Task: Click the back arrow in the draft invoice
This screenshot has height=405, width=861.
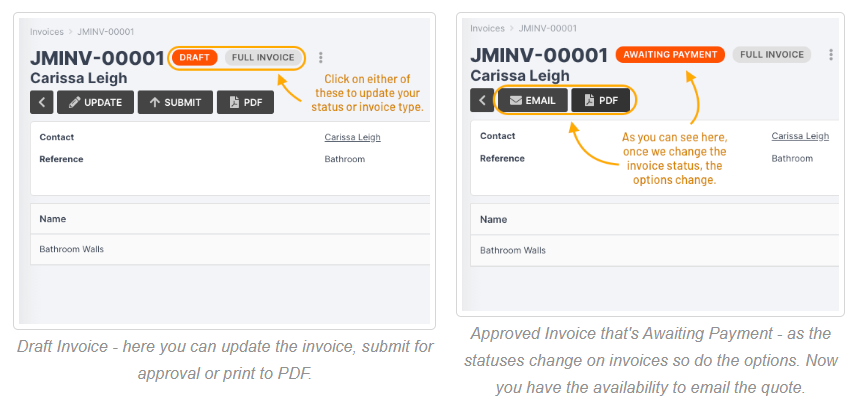Action: (x=42, y=102)
